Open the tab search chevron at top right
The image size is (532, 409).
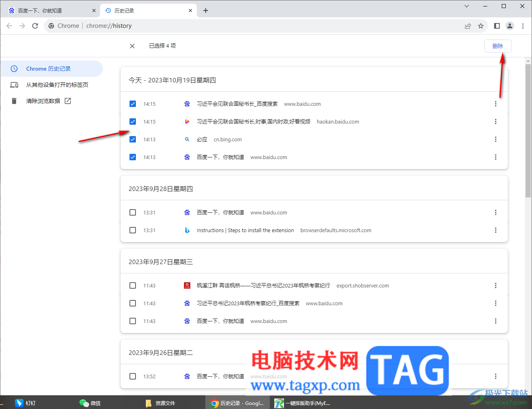466,6
